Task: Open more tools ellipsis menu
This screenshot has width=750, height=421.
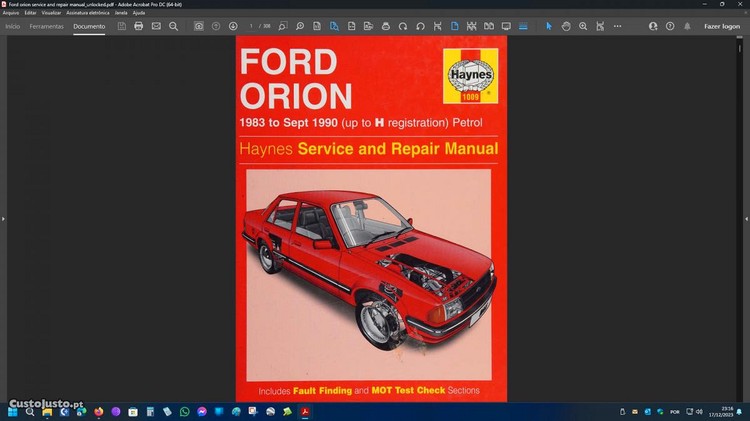Action: (615, 26)
